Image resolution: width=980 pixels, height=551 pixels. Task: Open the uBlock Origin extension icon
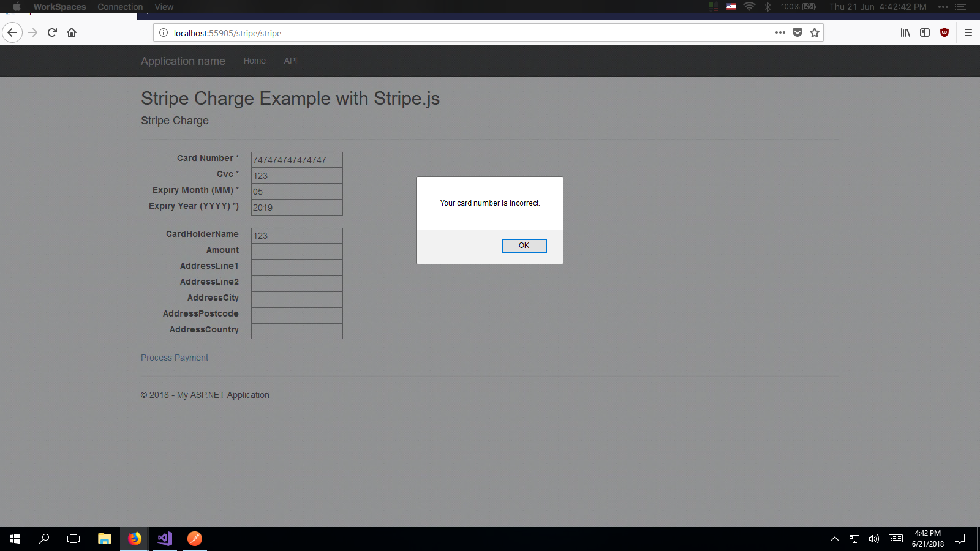tap(944, 32)
